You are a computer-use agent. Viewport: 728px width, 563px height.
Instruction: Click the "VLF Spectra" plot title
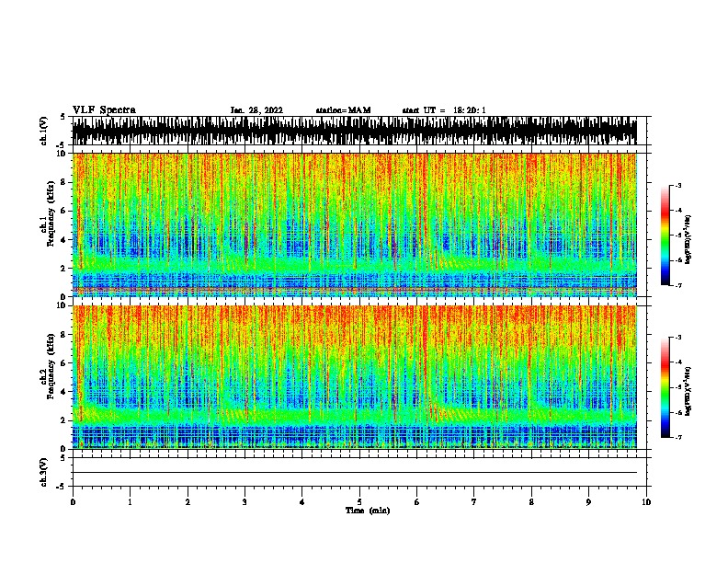[104, 110]
